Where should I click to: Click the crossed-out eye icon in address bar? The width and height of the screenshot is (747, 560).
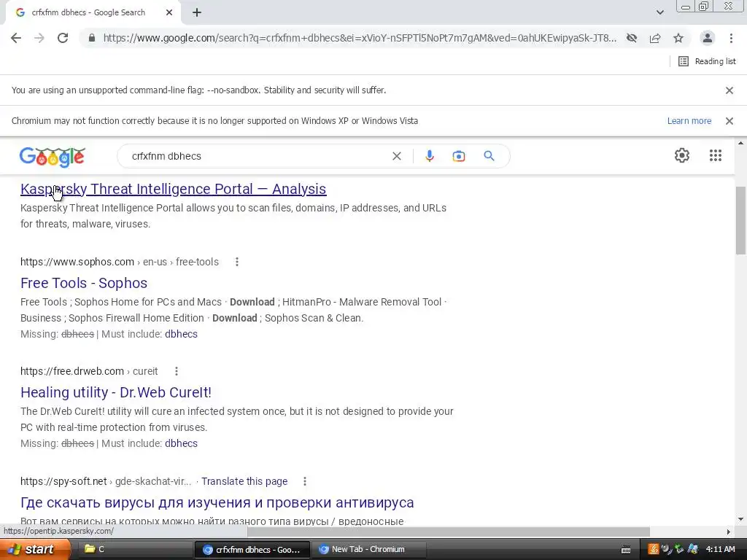[x=632, y=38]
